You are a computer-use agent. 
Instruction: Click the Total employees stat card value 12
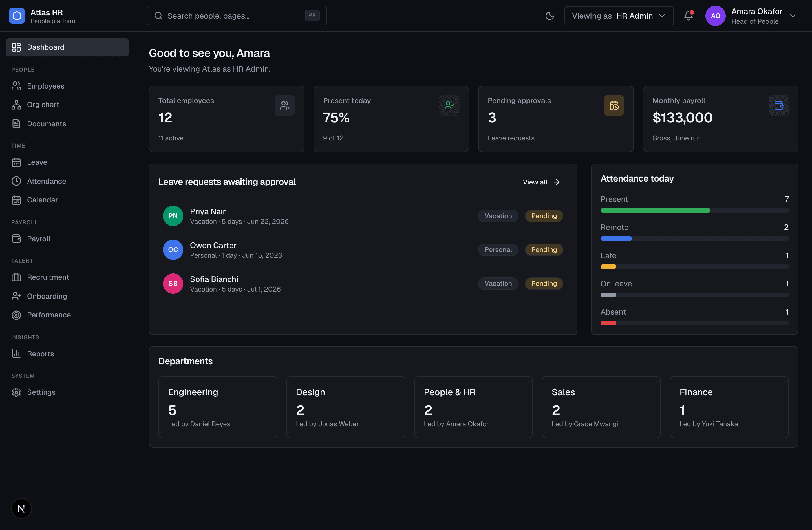(165, 118)
